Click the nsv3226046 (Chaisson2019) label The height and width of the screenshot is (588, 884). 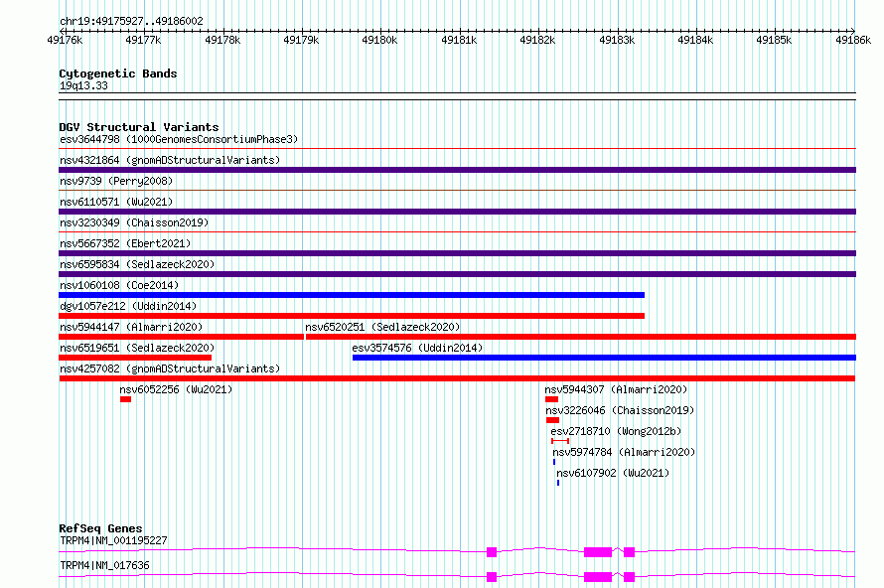point(620,410)
